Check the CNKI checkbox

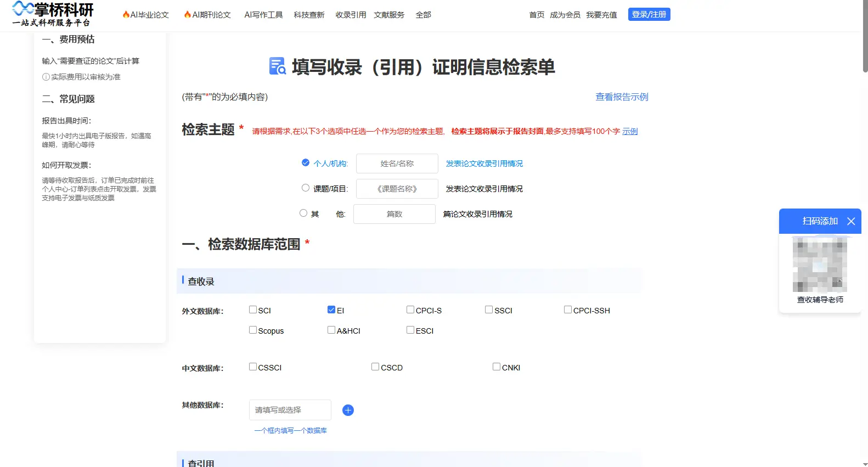click(497, 367)
